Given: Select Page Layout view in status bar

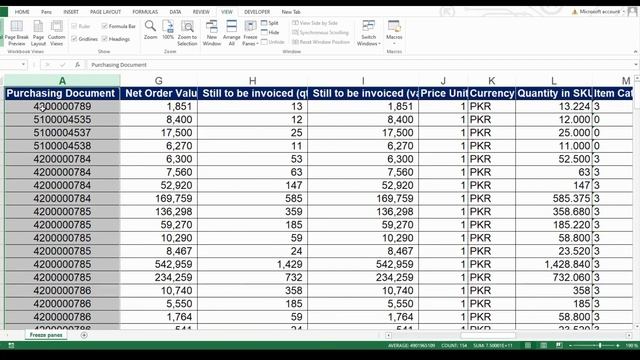Looking at the screenshot, I should (x=543, y=345).
